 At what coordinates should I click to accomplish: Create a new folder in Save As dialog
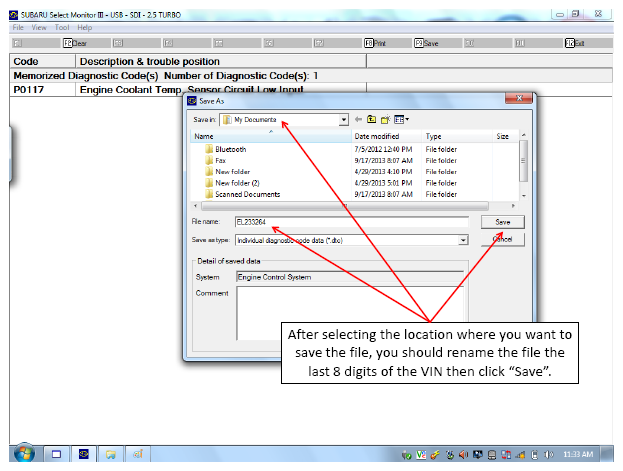[385, 119]
